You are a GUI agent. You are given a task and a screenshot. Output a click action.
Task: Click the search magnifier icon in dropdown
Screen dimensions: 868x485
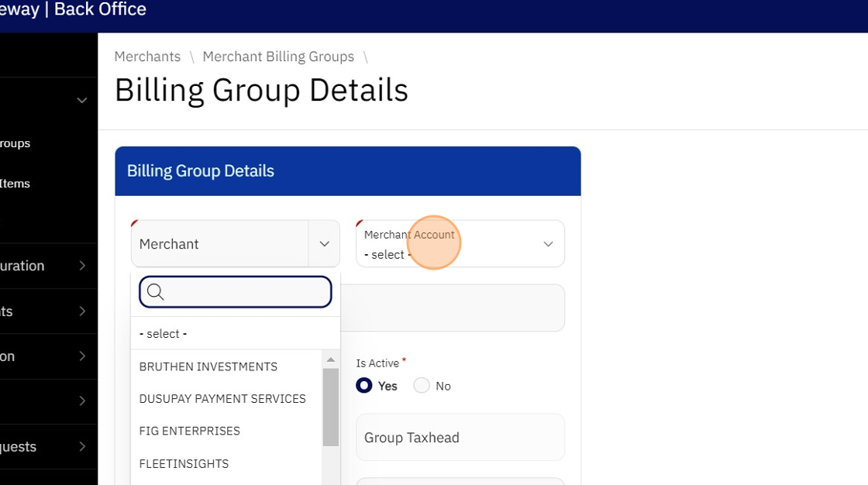(x=155, y=292)
